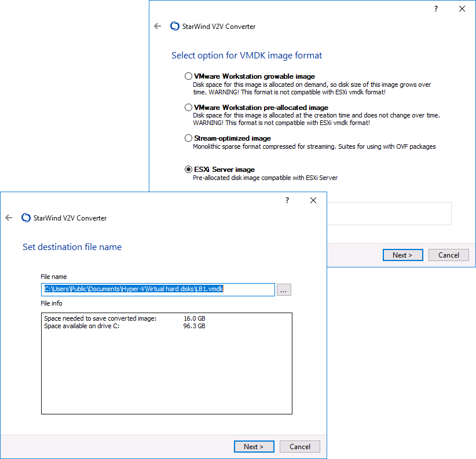Browse for destination file with ellipsis button

[284, 290]
